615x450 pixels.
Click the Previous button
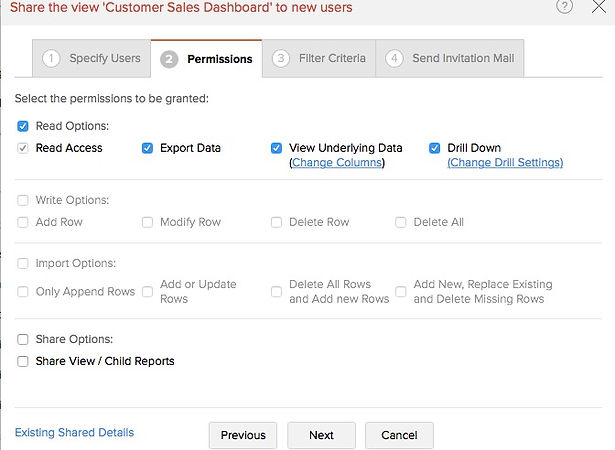(x=243, y=435)
